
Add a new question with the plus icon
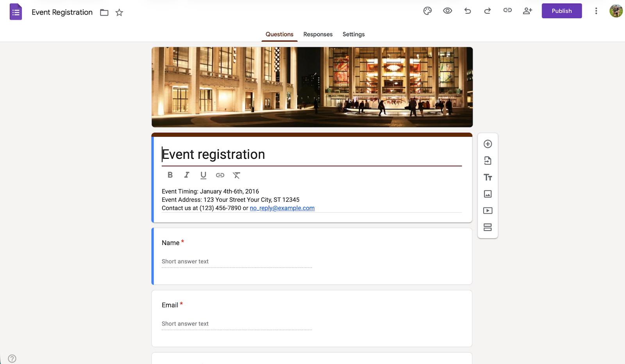(487, 144)
